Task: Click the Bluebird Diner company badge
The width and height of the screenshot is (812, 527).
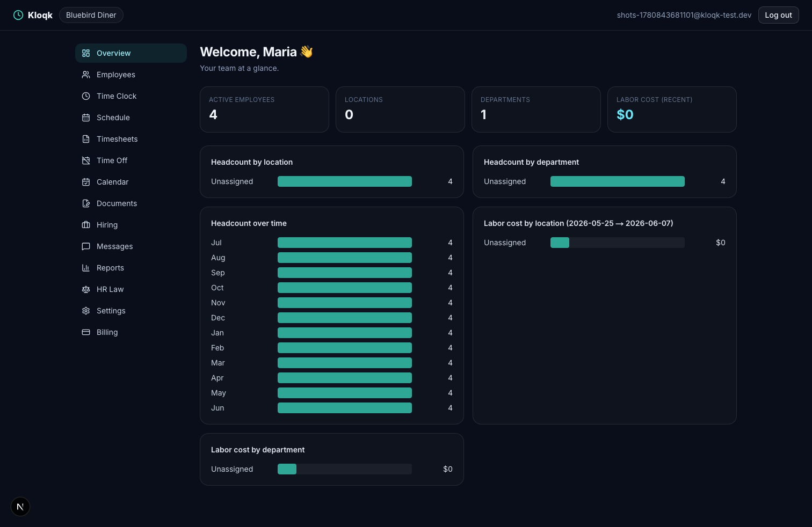Action: (91, 15)
